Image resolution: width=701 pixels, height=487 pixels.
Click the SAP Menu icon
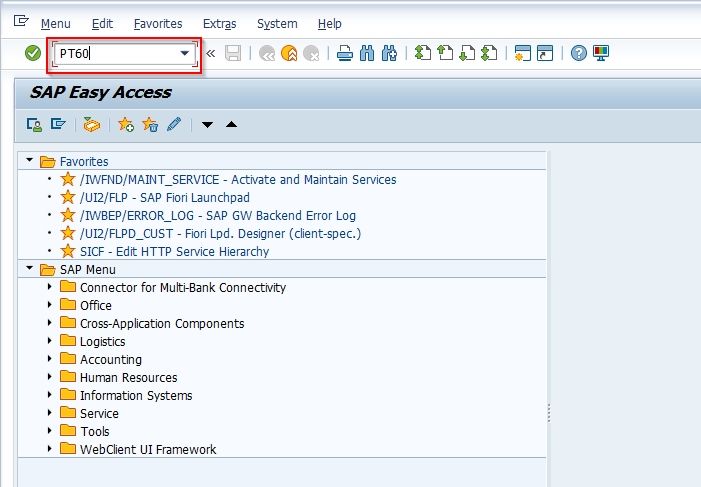click(58, 124)
